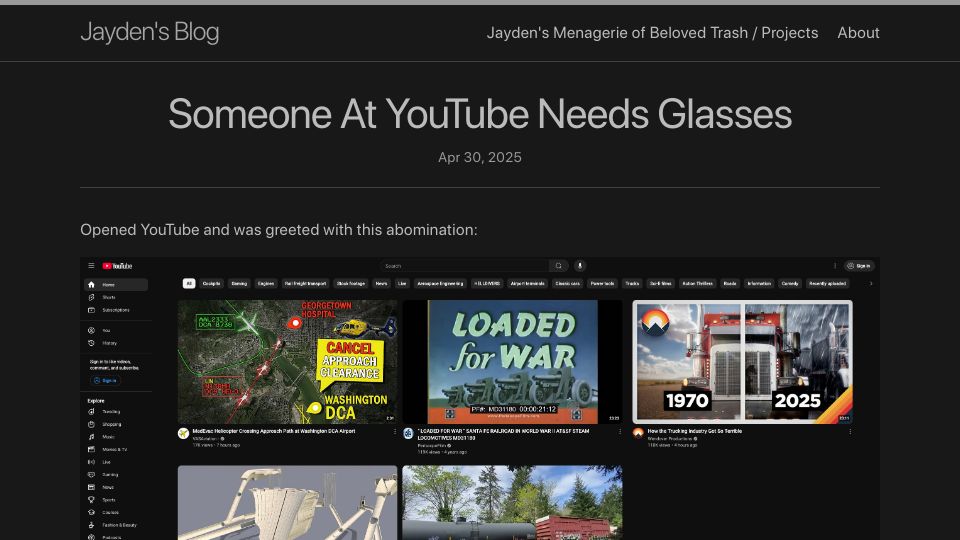Select the Action Thrillers filter chip
The width and height of the screenshot is (960, 540).
[697, 283]
